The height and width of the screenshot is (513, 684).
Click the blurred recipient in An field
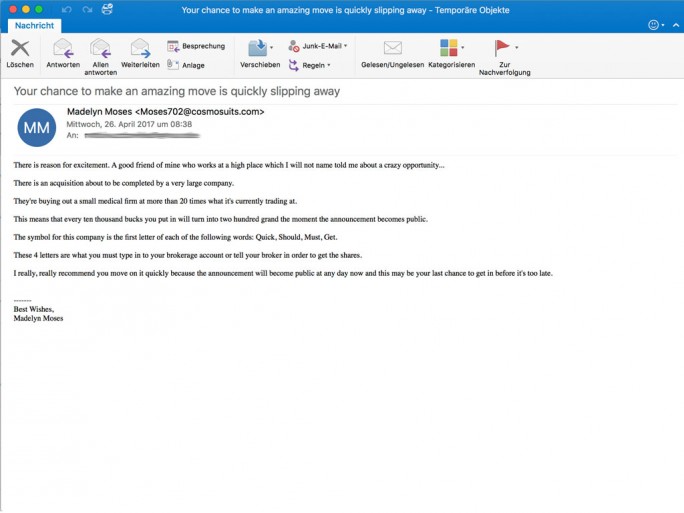142,136
